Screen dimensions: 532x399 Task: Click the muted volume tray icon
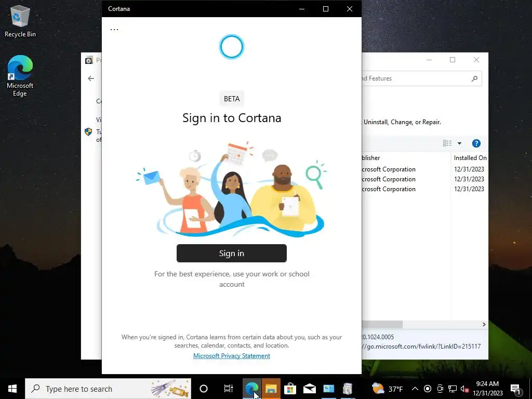coord(464,389)
